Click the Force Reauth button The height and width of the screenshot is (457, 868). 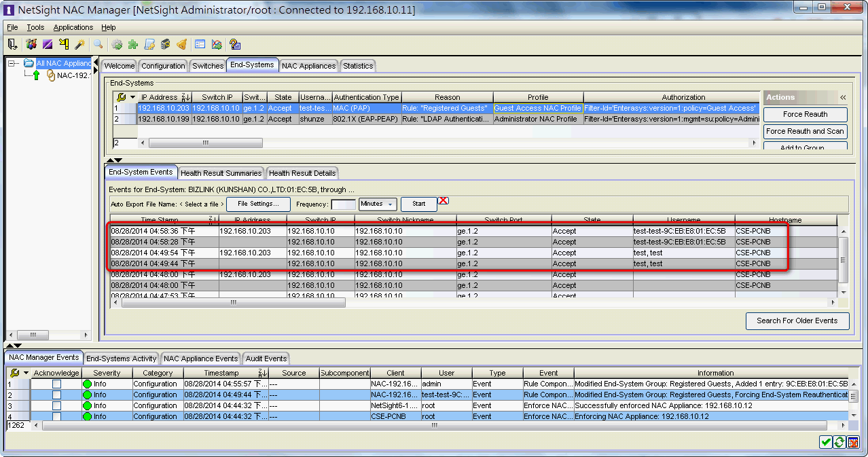tap(806, 114)
